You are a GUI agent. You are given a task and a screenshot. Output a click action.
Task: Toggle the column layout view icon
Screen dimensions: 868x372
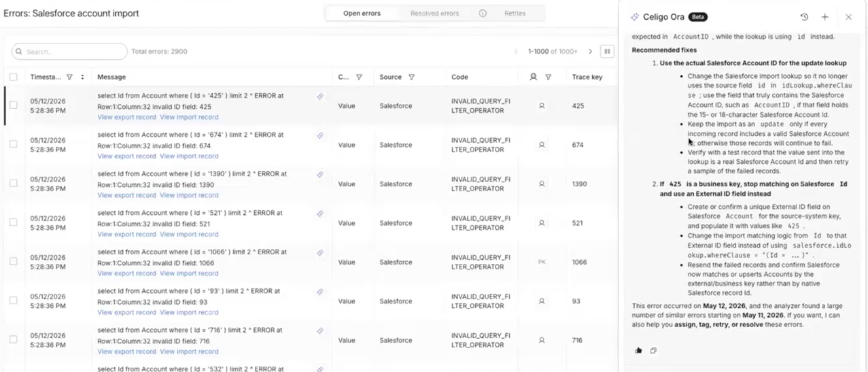(607, 52)
